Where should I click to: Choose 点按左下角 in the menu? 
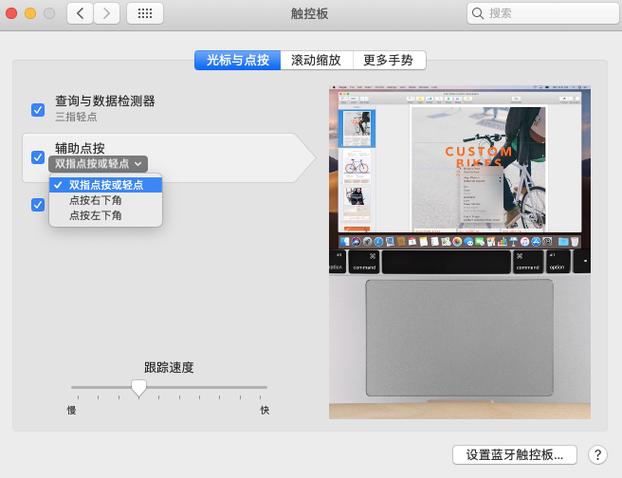(x=106, y=215)
